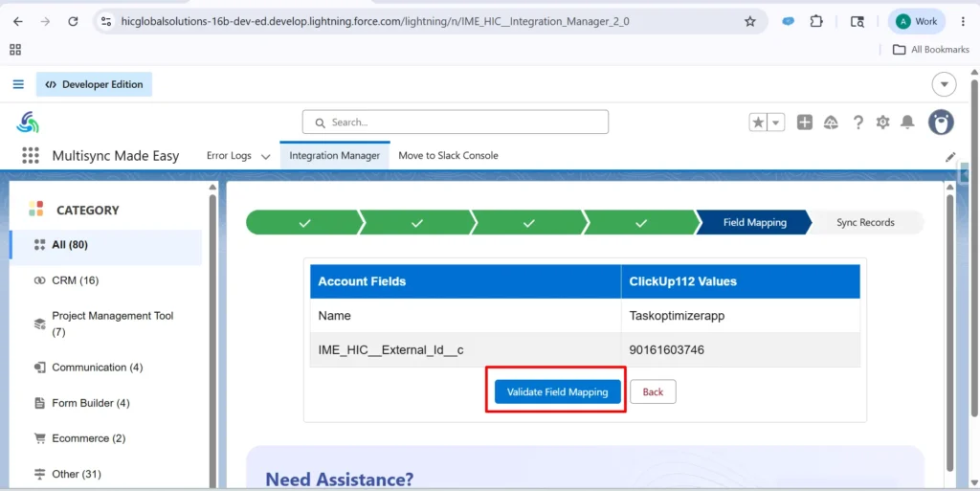Open the hamburger menu beside Developer Edition

pos(18,84)
